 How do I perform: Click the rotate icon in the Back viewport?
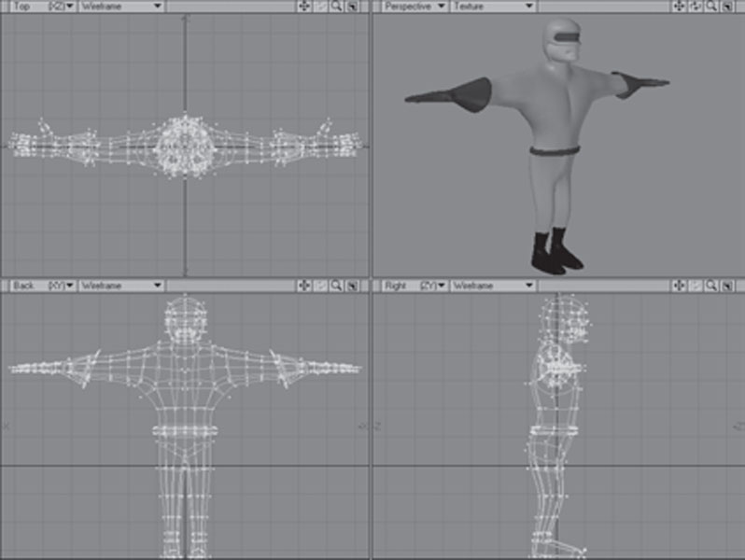click(x=321, y=286)
